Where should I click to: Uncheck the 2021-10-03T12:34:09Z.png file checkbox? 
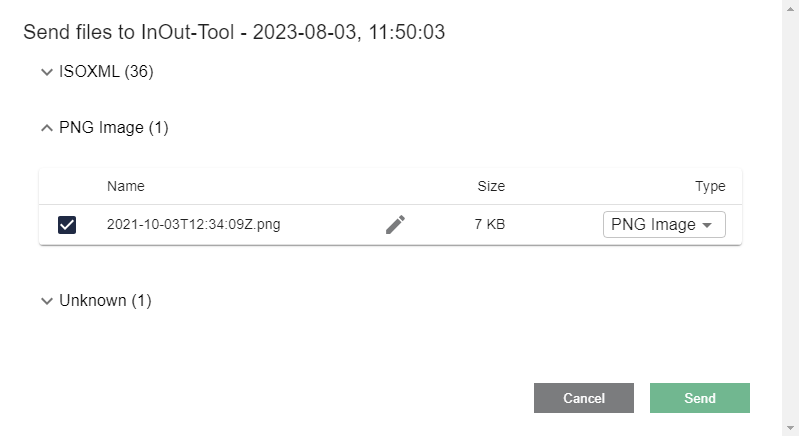[x=67, y=225]
